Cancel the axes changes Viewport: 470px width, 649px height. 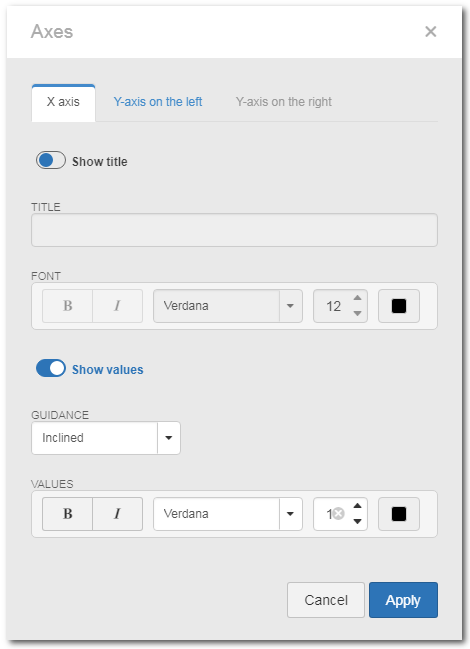tap(326, 600)
